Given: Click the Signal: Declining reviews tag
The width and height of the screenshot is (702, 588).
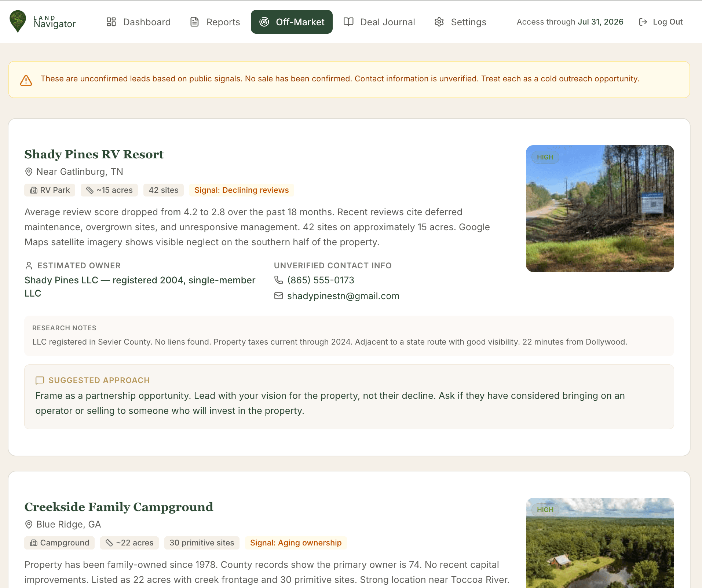Looking at the screenshot, I should click(x=242, y=190).
